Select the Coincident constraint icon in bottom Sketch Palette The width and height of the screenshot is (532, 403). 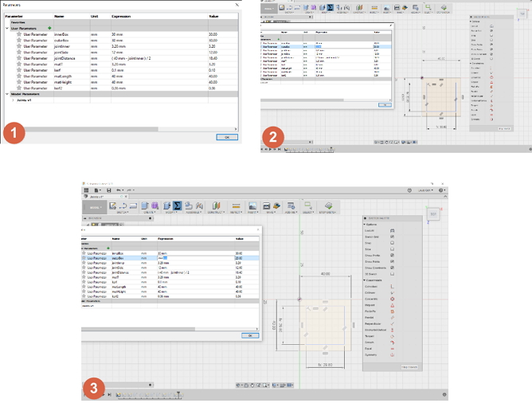coord(392,287)
